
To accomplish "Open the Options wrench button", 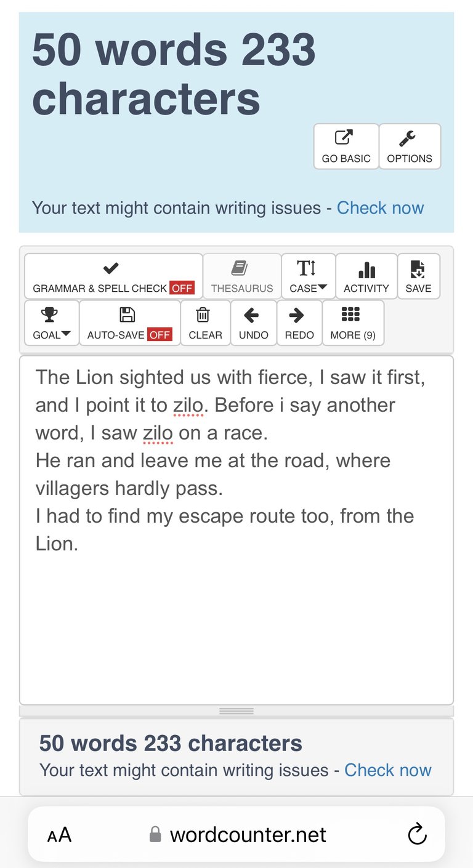I will [410, 147].
